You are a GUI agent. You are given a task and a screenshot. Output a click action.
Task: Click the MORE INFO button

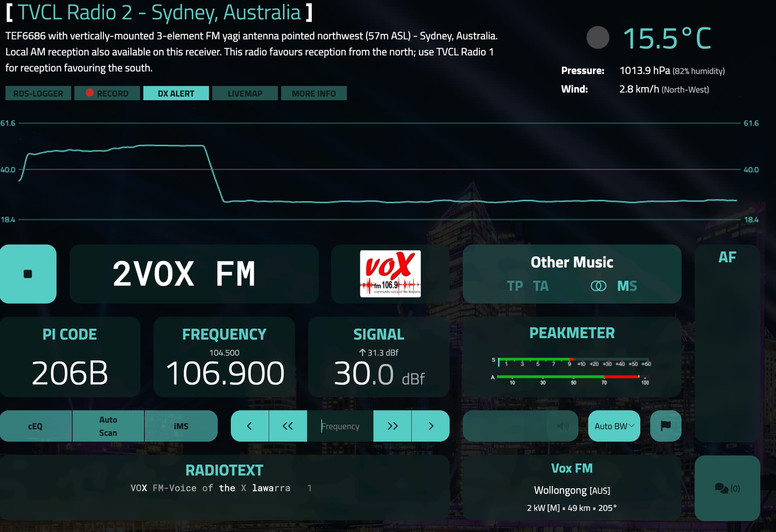tap(314, 93)
